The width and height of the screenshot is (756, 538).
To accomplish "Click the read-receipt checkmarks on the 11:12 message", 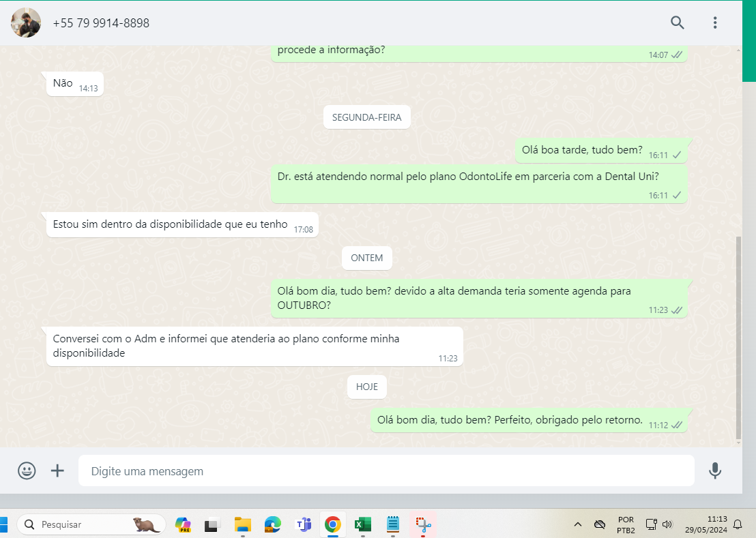I will [677, 425].
